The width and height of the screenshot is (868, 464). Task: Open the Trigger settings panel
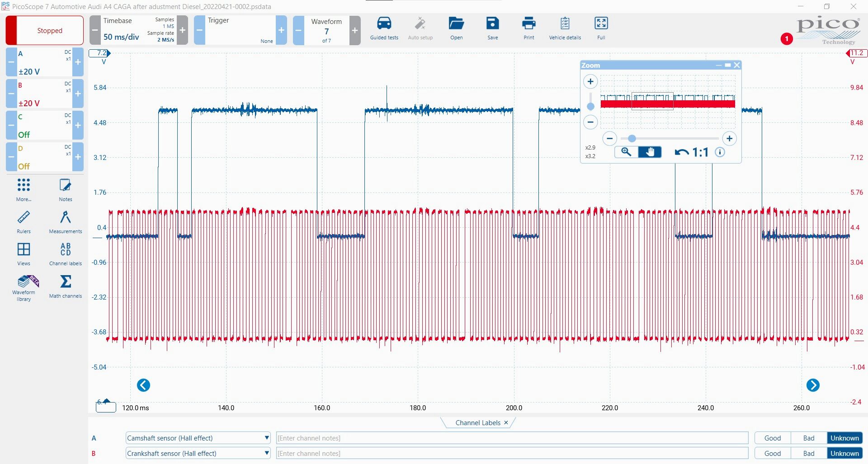coord(240,30)
